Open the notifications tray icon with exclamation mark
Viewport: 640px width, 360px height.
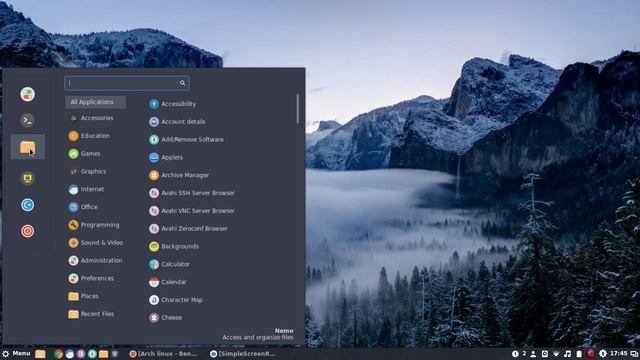(x=515, y=354)
